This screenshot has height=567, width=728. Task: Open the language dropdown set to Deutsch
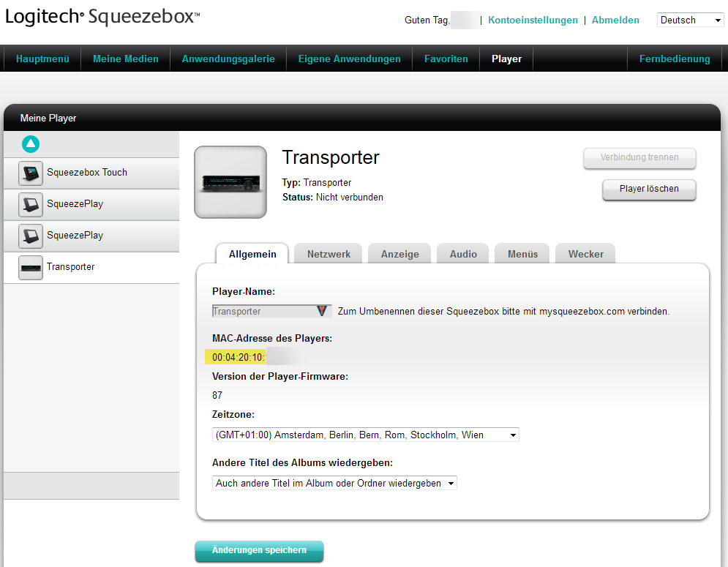click(690, 20)
